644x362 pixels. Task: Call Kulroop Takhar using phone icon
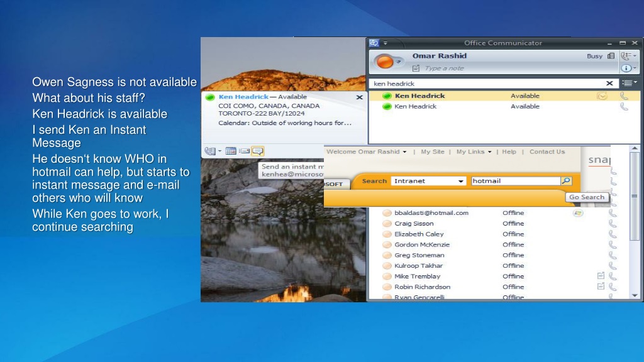613,266
